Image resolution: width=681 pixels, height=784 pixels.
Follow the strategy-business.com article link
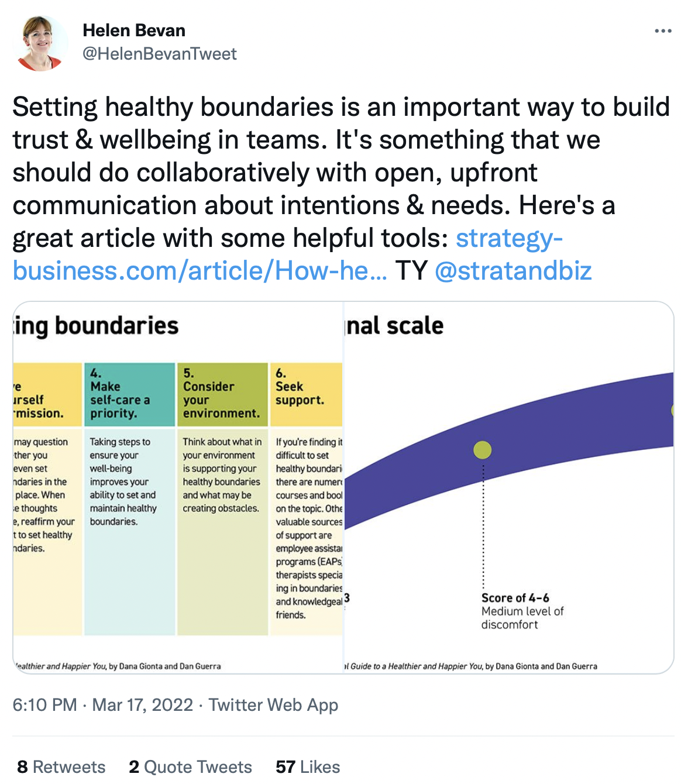287,255
